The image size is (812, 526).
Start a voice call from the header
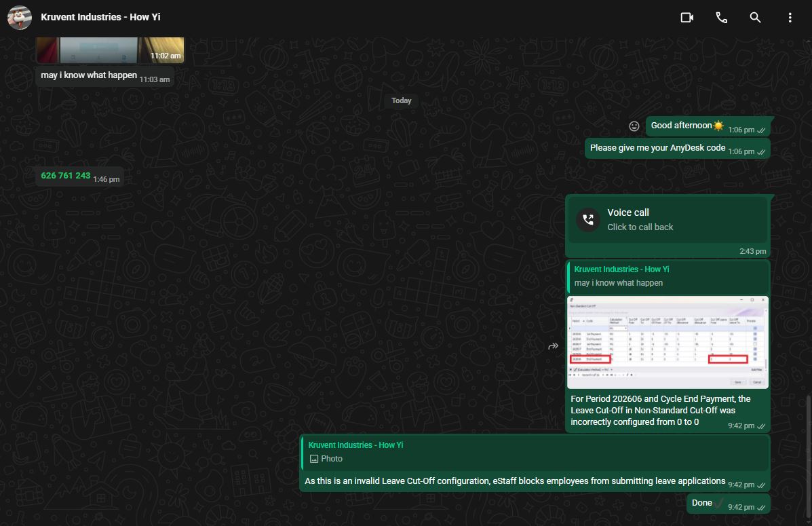click(x=721, y=18)
